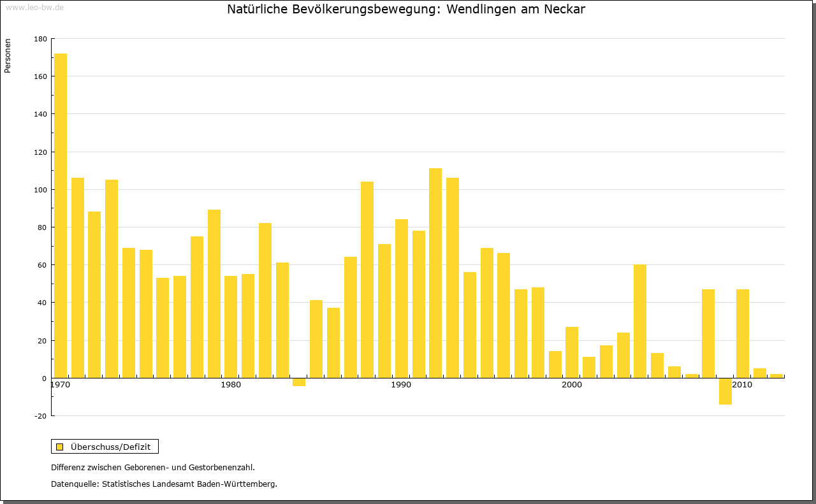The width and height of the screenshot is (816, 504).
Task: Select the bar for year 1980
Action: coord(231,327)
